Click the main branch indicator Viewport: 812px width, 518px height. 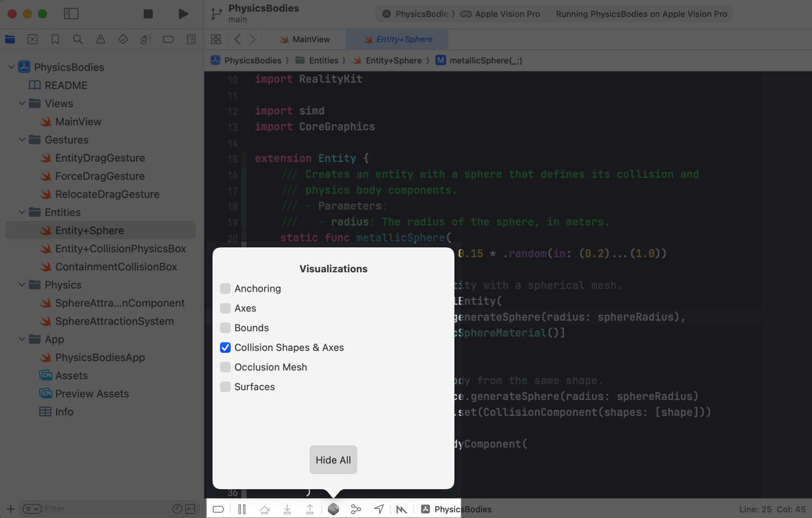(x=238, y=19)
